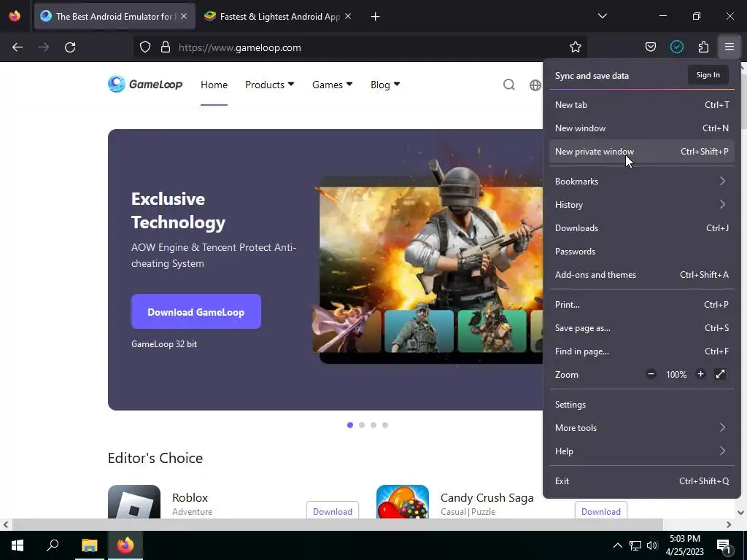
Task: Open File Explorer from the taskbar
Action: pyautogui.click(x=89, y=545)
